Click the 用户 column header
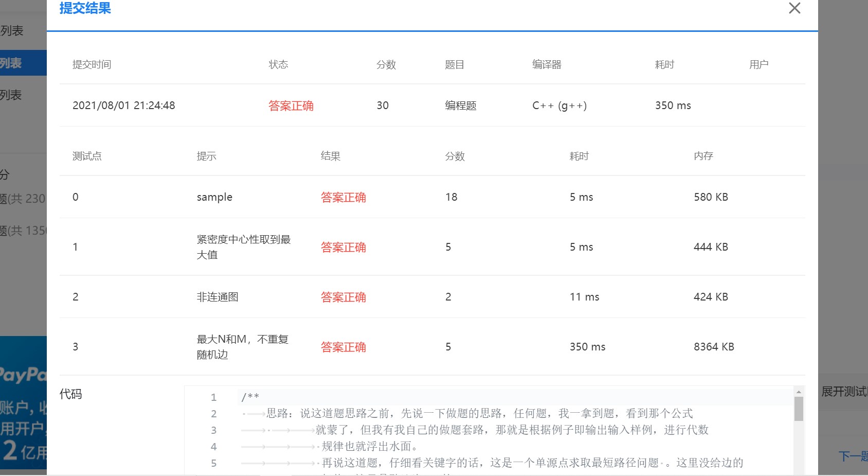Viewport: 868px width, 476px height. pyautogui.click(x=758, y=64)
